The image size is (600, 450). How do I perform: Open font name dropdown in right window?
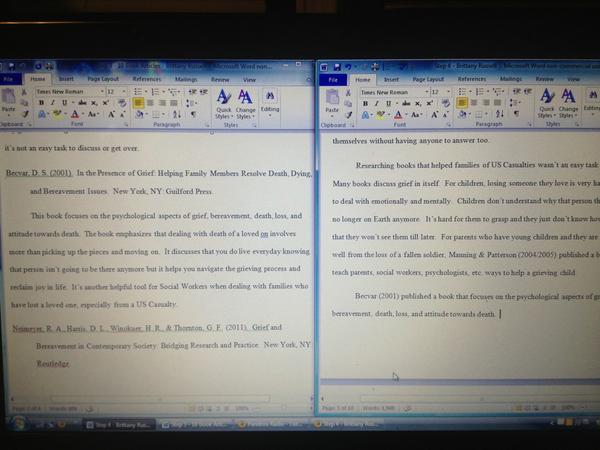point(427,92)
